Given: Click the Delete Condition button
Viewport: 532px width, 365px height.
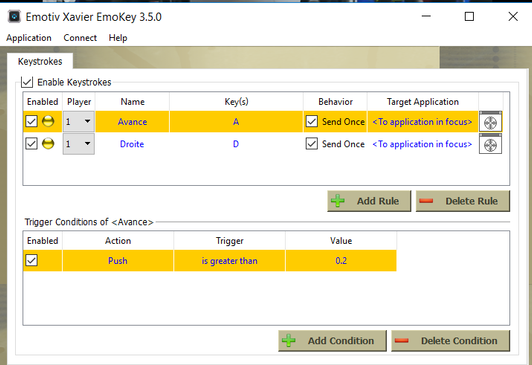Looking at the screenshot, I should click(451, 341).
